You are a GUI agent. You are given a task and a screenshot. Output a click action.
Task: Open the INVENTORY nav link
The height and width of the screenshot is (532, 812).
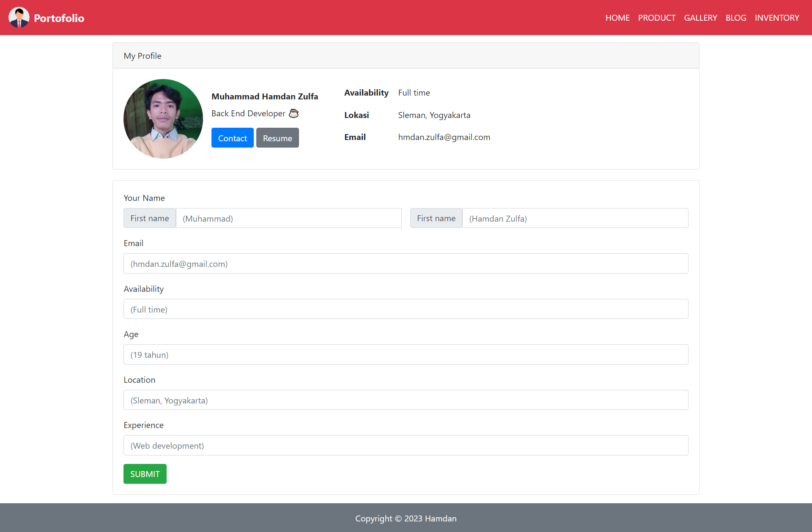pyautogui.click(x=776, y=18)
